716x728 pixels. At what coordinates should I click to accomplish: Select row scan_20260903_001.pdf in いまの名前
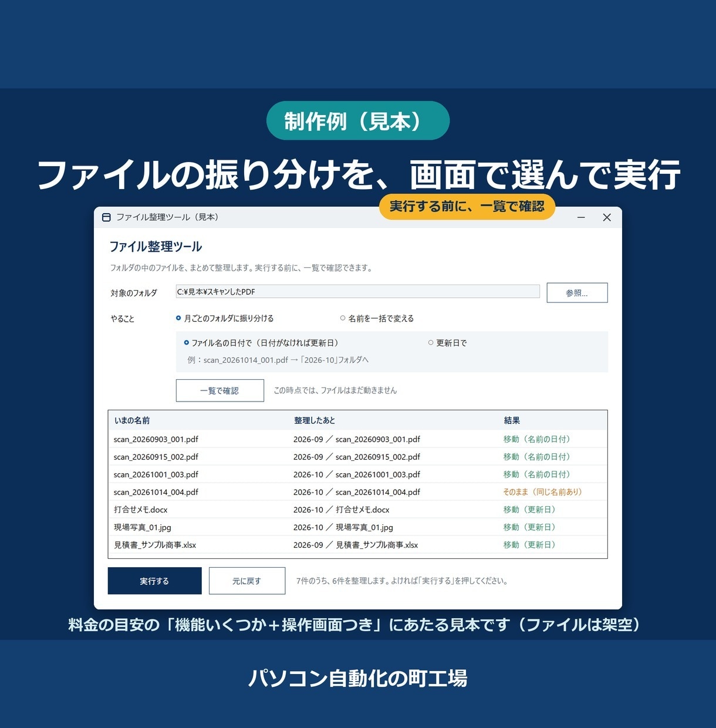click(156, 439)
